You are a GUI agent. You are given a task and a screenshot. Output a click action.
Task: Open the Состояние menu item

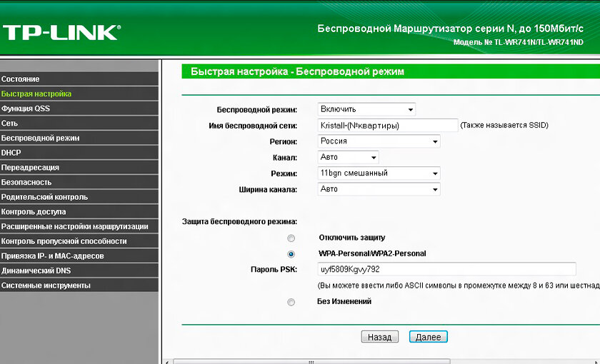pyautogui.click(x=79, y=79)
